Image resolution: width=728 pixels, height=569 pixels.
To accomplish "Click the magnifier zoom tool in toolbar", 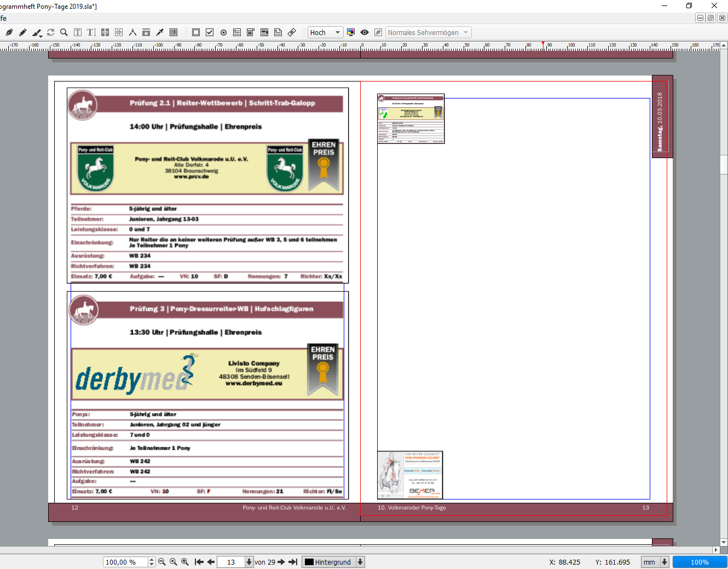I will 64,33.
